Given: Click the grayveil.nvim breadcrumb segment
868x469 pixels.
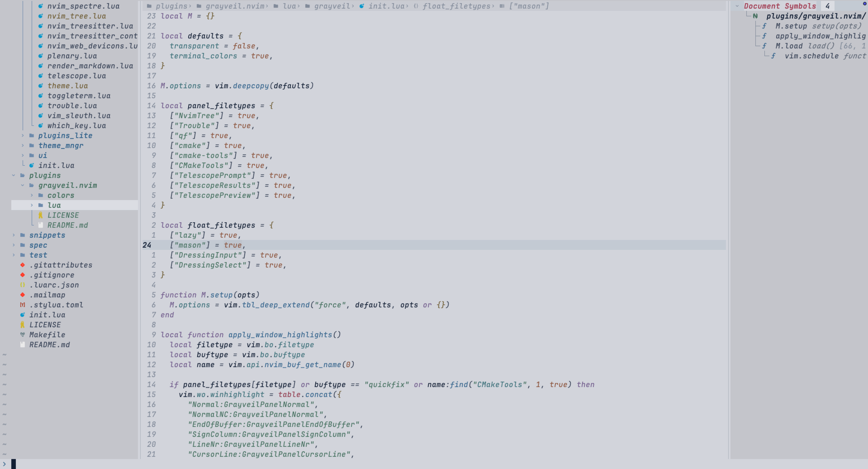Looking at the screenshot, I should pyautogui.click(x=235, y=6).
